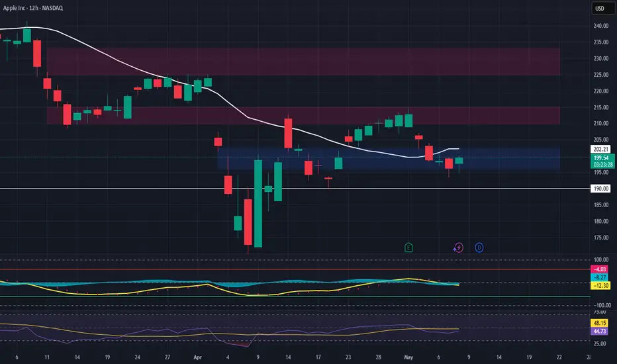
Task: Click the 22 date on time axis
Action: pos(559,357)
